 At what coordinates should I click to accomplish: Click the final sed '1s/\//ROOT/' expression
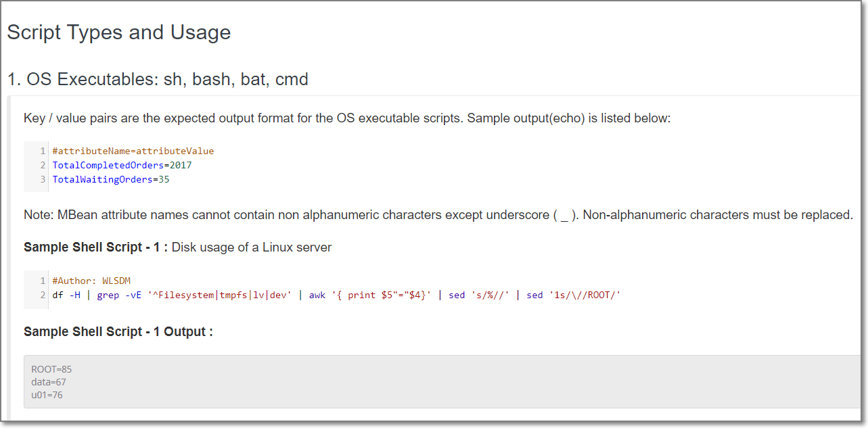pos(574,295)
